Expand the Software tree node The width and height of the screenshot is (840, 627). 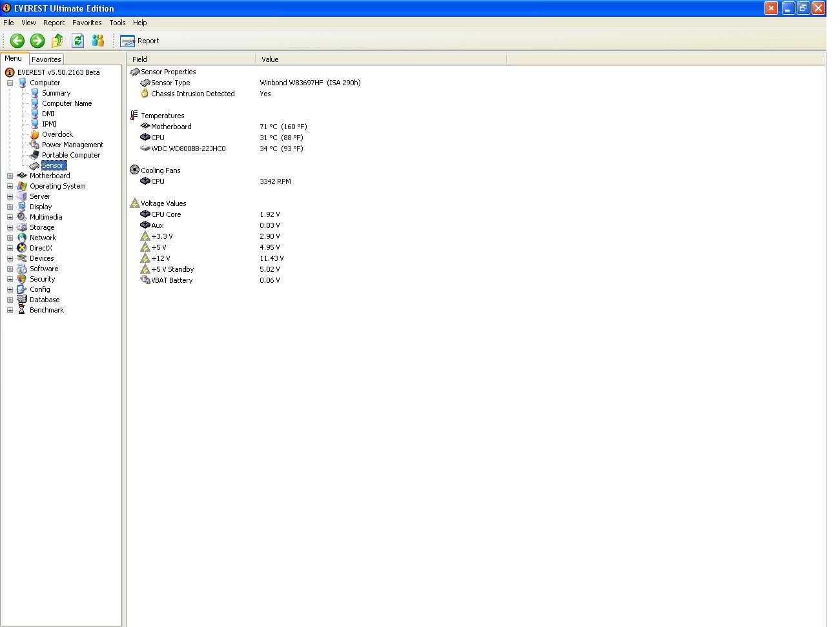coord(10,269)
